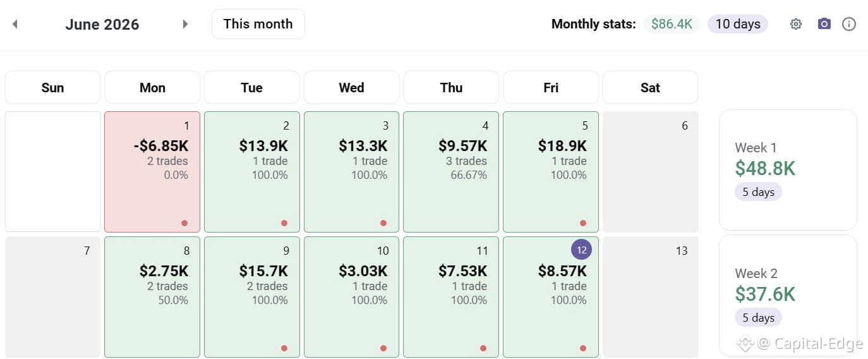Click the $86.4K monthly profit badge

pos(672,24)
